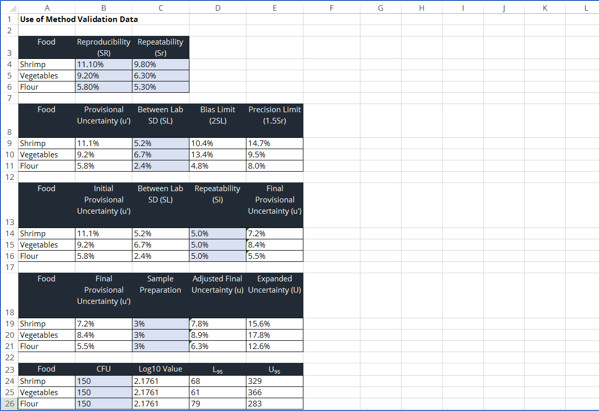The width and height of the screenshot is (599, 411).
Task: Click Flour label cell in row 26
Action: coord(47,404)
